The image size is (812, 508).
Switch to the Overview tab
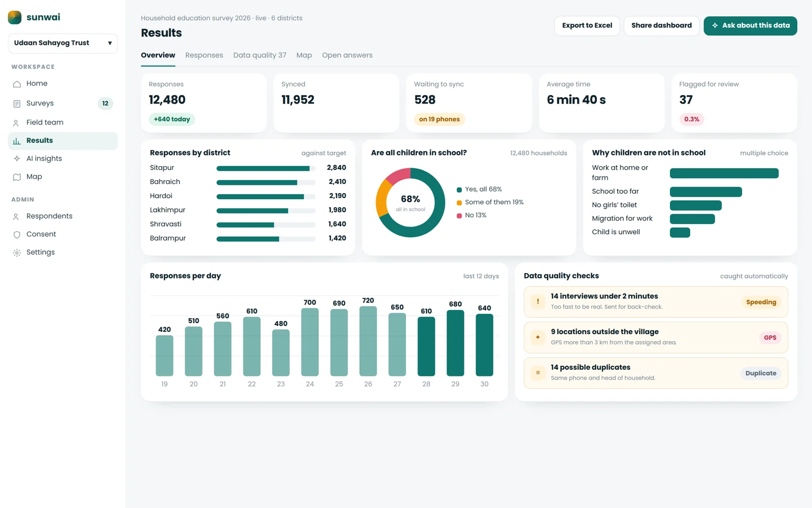(x=158, y=55)
